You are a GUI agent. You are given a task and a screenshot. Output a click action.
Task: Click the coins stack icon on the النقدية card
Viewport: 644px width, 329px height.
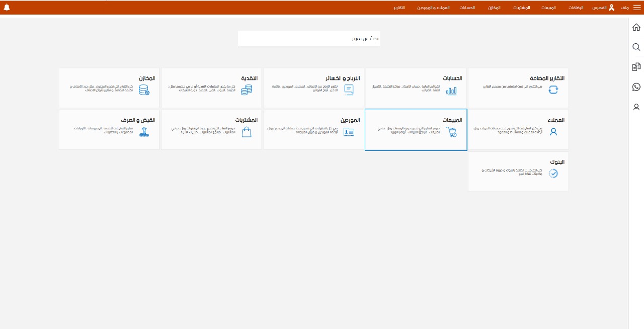(x=247, y=90)
